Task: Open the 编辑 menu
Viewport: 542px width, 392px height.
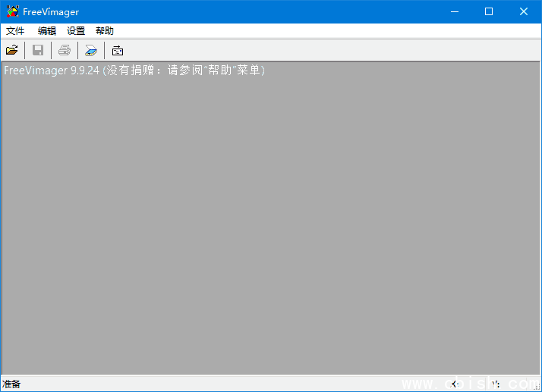Action: pos(46,31)
